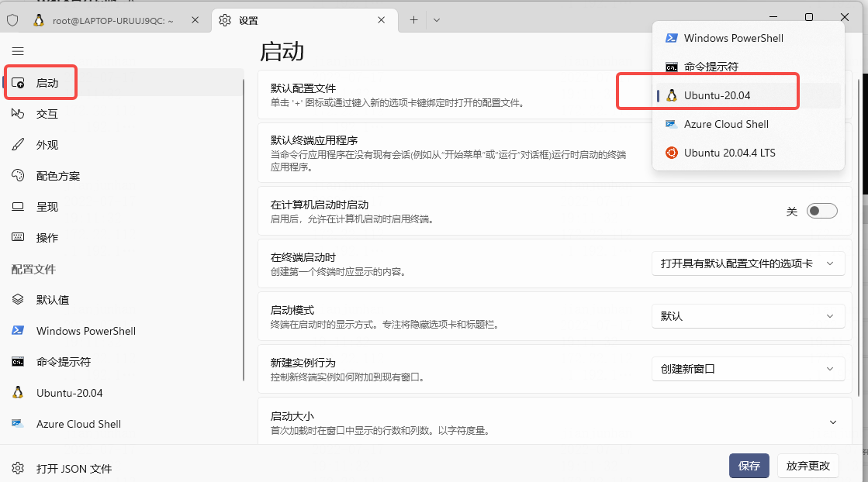Open the 操作 keyboard icon
Viewport: 868px width, 482px height.
coord(18,238)
